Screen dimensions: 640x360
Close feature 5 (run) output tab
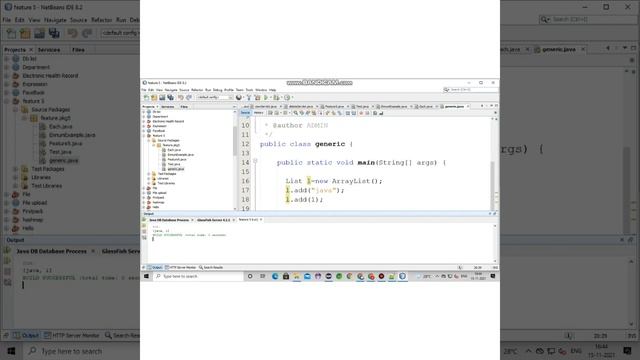(x=261, y=220)
